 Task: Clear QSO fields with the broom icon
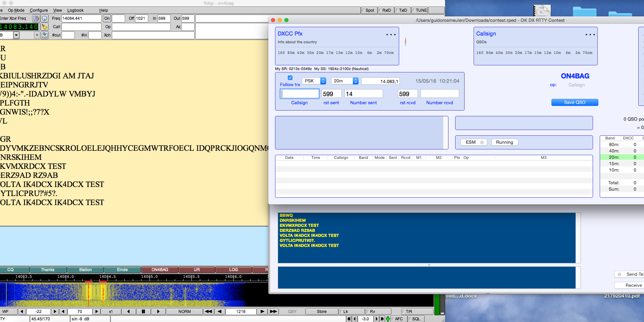pyautogui.click(x=45, y=27)
